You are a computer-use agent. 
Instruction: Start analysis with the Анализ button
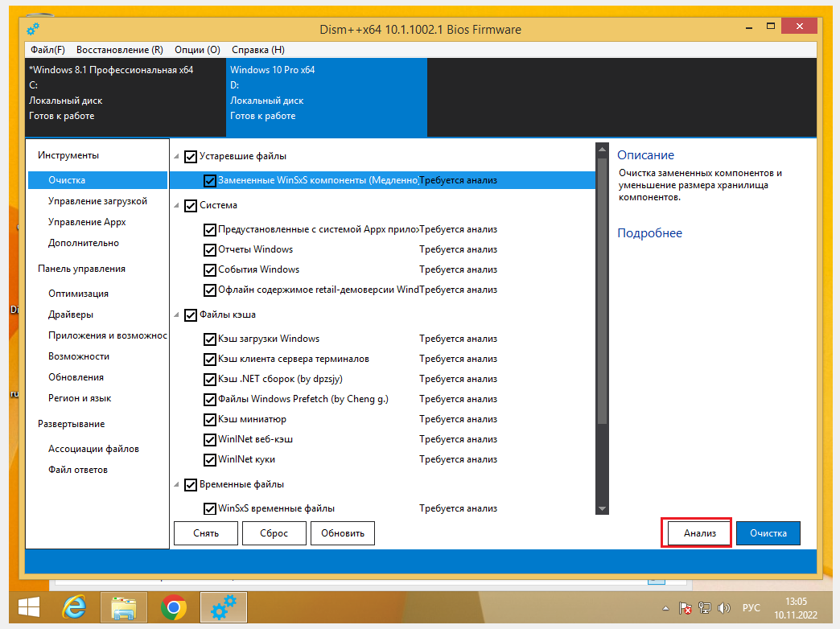point(700,533)
